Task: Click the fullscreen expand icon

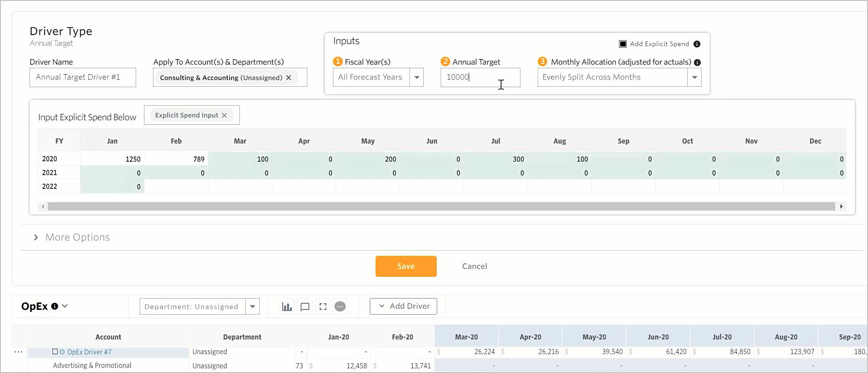Action: pos(323,307)
